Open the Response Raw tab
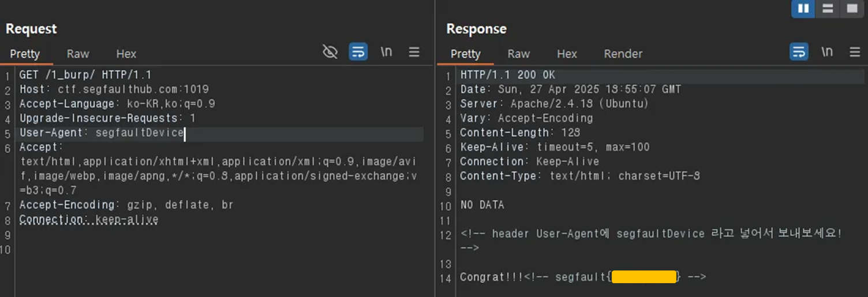The width and height of the screenshot is (868, 297). point(518,54)
